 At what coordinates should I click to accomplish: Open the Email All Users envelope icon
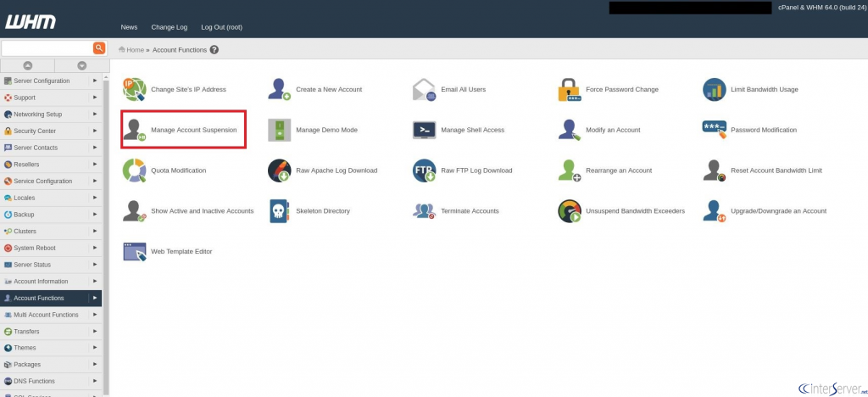[424, 89]
